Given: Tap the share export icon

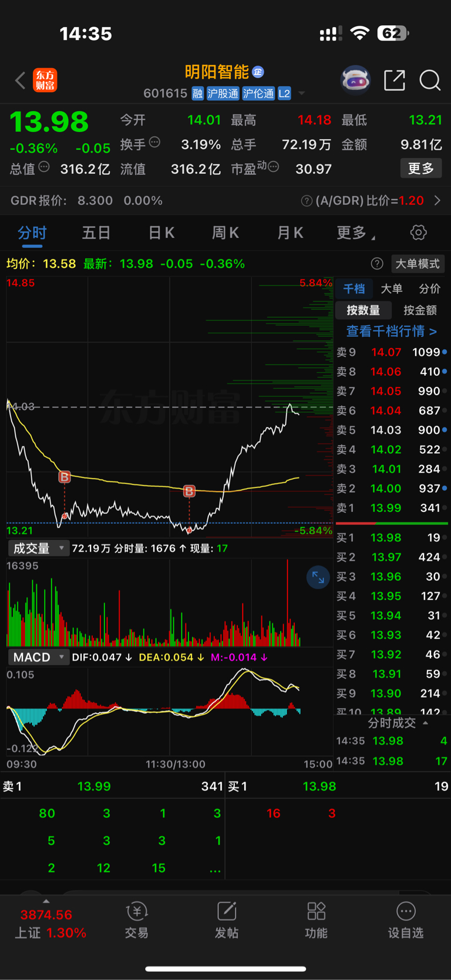Looking at the screenshot, I should pyautogui.click(x=395, y=80).
